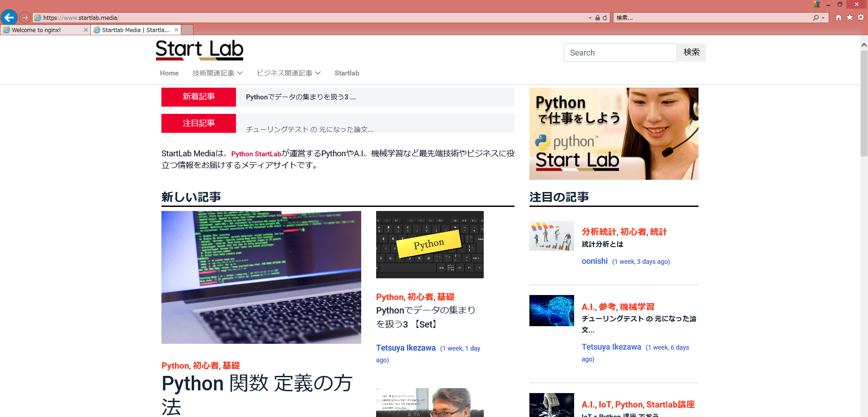868x417 pixels.
Task: Expand the 技術関連記事 menu
Action: pyautogui.click(x=217, y=73)
